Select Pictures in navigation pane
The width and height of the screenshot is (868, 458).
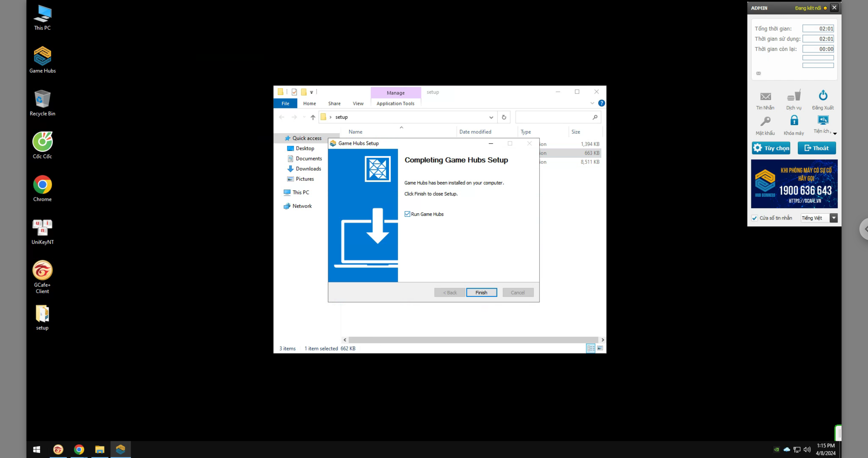click(301, 179)
